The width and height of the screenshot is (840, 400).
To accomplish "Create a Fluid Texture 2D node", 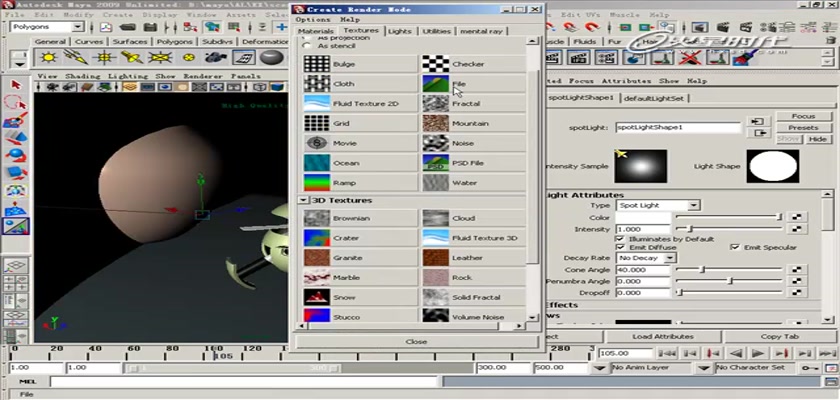I will 360,104.
